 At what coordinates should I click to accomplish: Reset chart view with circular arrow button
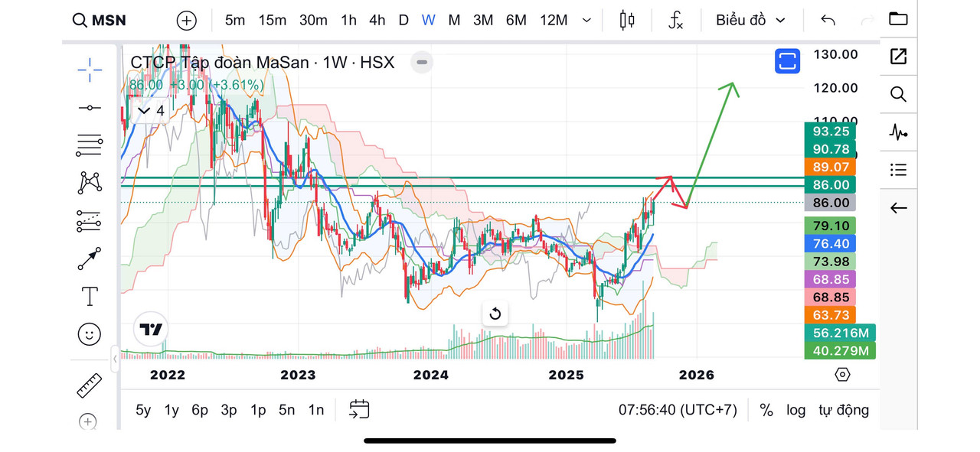tap(495, 314)
